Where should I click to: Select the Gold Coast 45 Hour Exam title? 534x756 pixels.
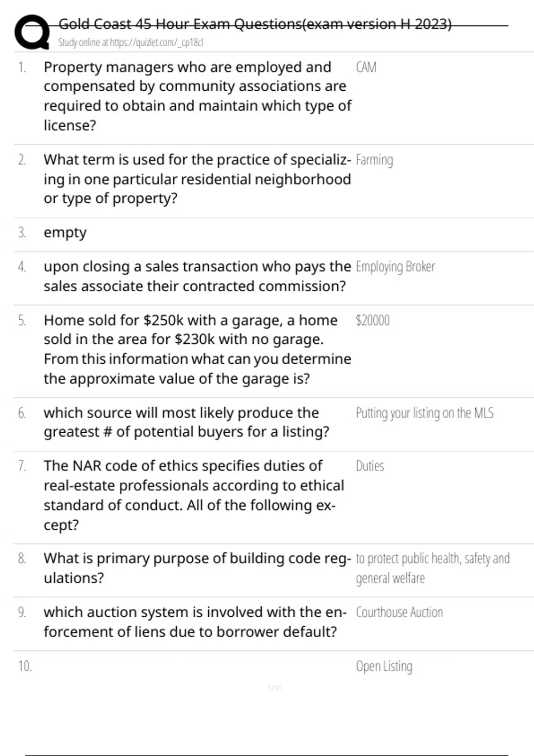click(x=255, y=24)
